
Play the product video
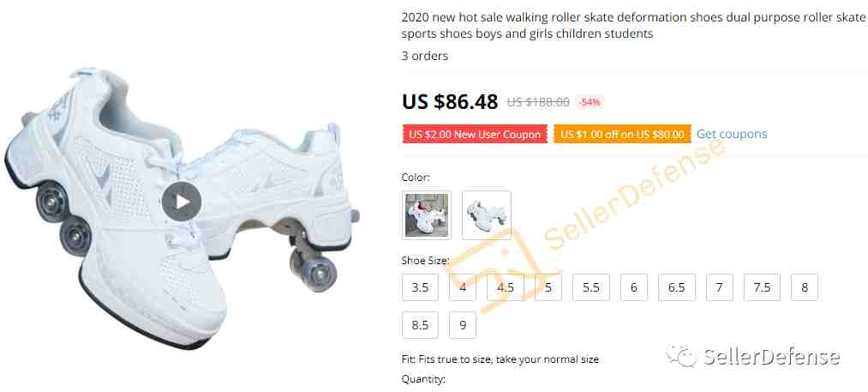[x=182, y=202]
